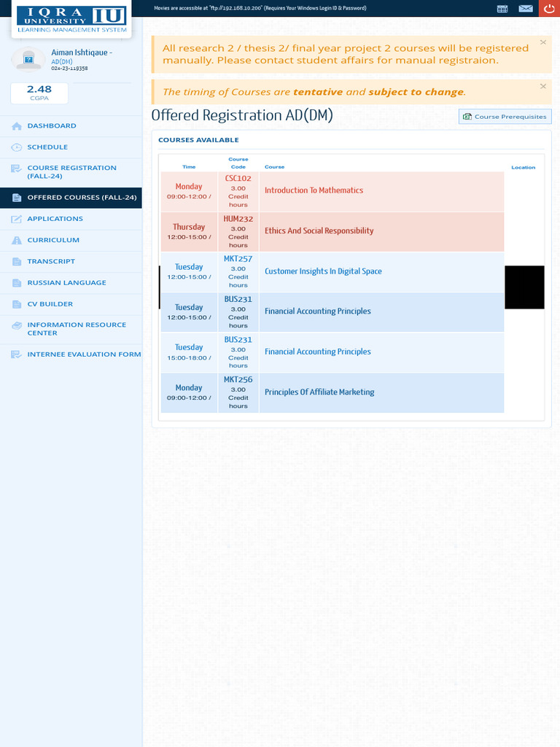Image resolution: width=560 pixels, height=747 pixels.
Task: Click the Offered Courses document icon
Action: coord(17,198)
